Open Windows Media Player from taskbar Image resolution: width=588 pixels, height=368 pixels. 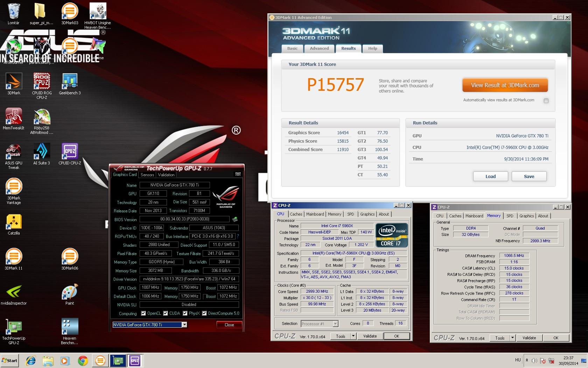coord(65,360)
